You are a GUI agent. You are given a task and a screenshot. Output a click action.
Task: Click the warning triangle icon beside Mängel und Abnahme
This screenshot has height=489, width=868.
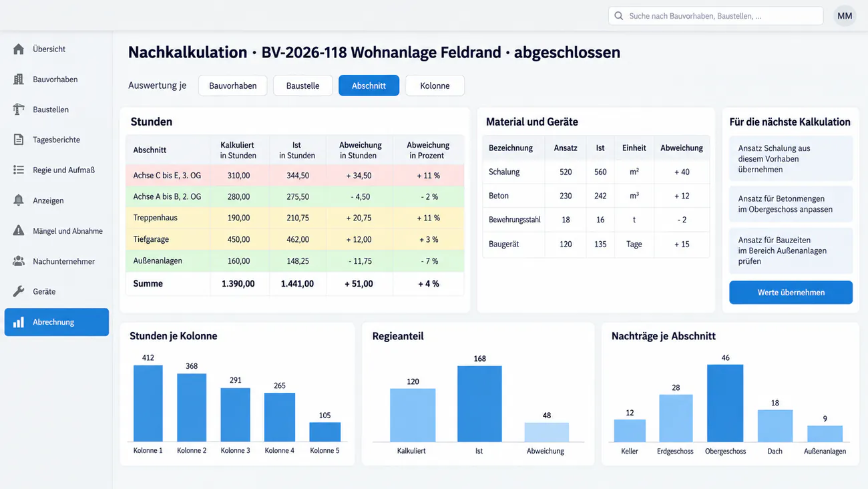[x=19, y=231]
